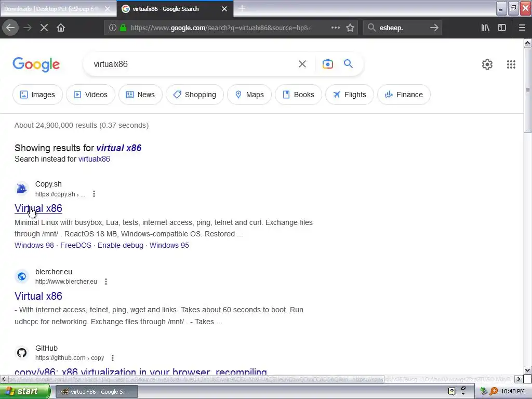Filter results by Maps
Image resolution: width=532 pixels, height=399 pixels.
pos(249,95)
